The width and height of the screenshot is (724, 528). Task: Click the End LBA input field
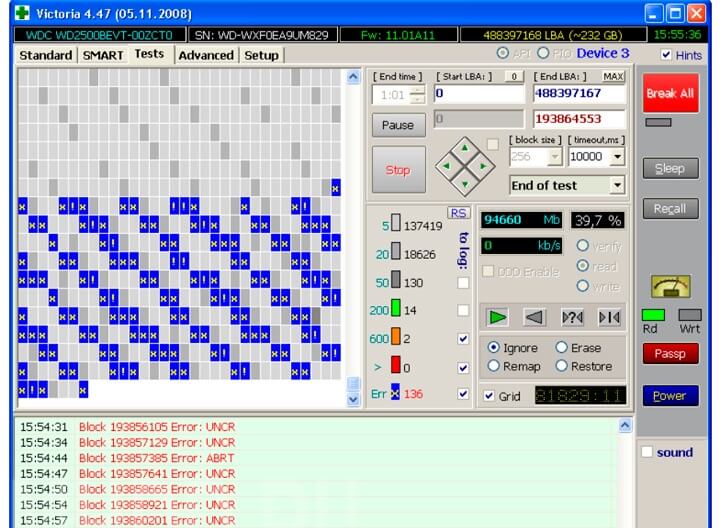579,94
